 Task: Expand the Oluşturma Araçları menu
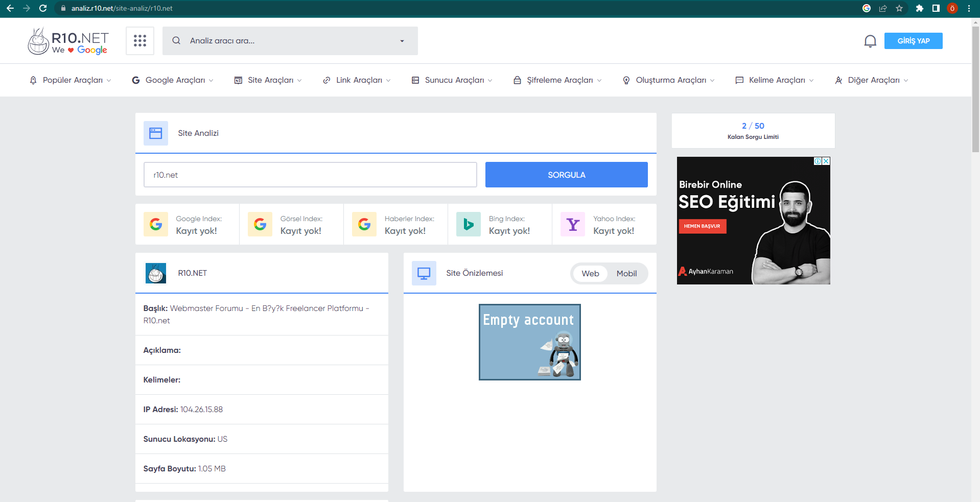click(x=669, y=80)
